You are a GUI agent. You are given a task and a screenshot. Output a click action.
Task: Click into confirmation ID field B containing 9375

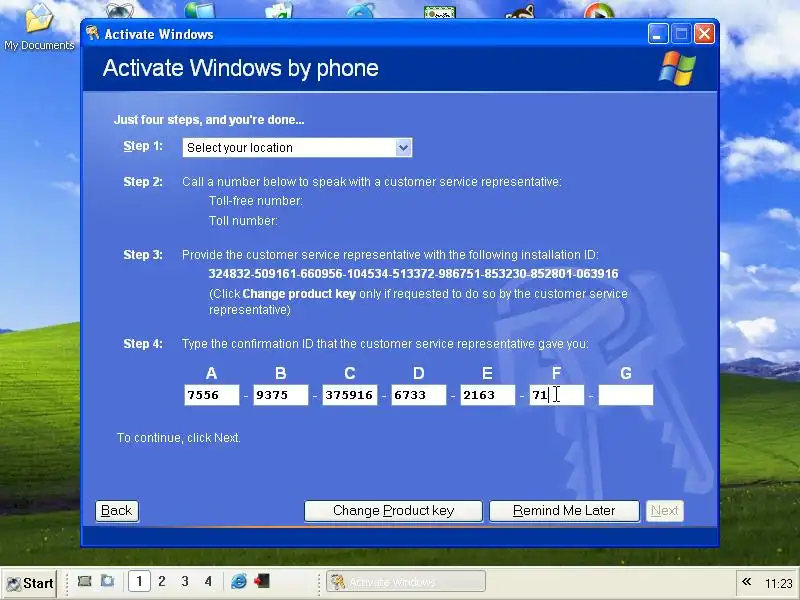click(x=281, y=395)
